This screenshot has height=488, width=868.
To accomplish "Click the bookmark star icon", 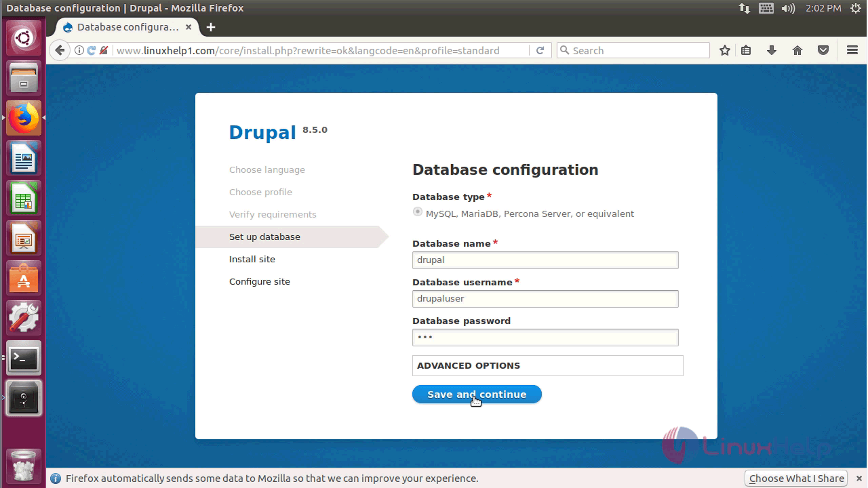I will point(725,50).
